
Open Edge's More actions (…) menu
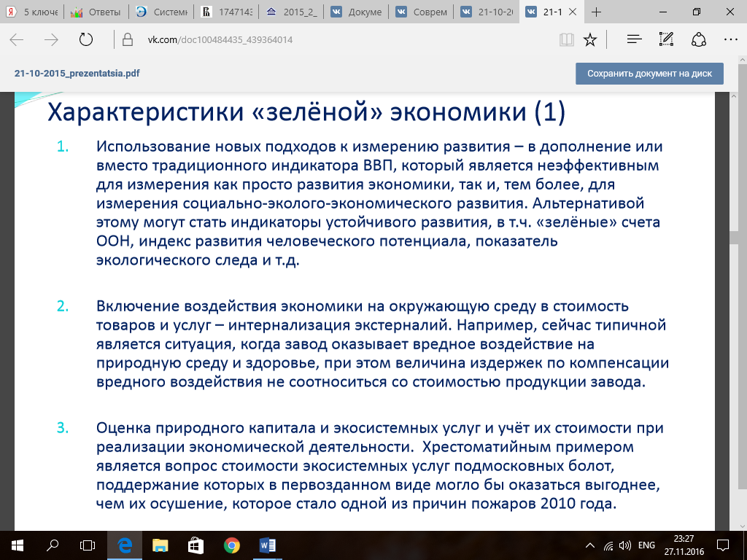(729, 40)
